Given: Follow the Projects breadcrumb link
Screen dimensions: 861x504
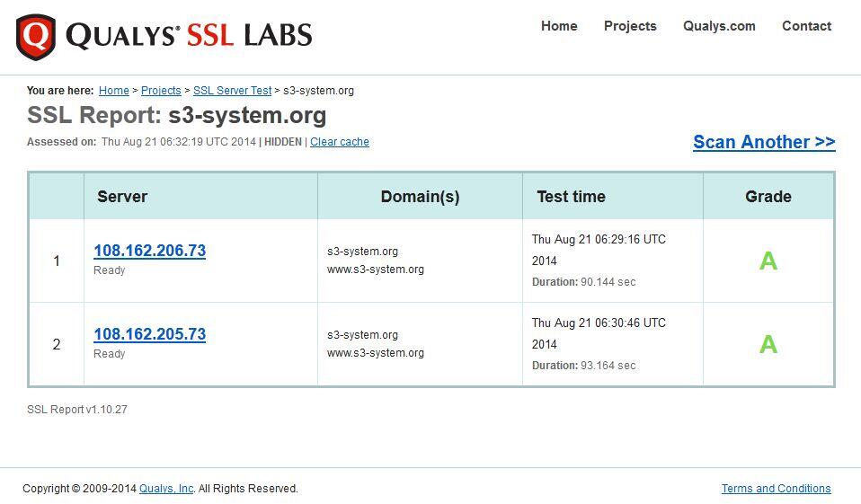Looking at the screenshot, I should pos(161,91).
